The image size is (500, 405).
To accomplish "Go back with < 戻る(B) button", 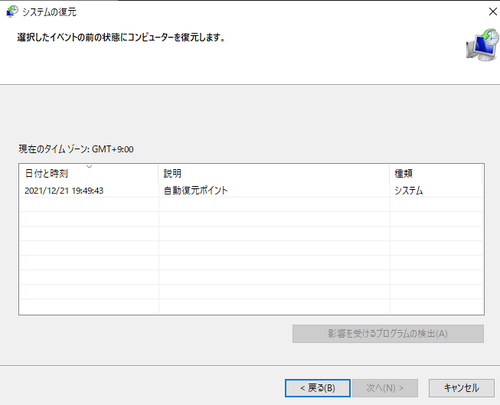I will pyautogui.click(x=318, y=388).
